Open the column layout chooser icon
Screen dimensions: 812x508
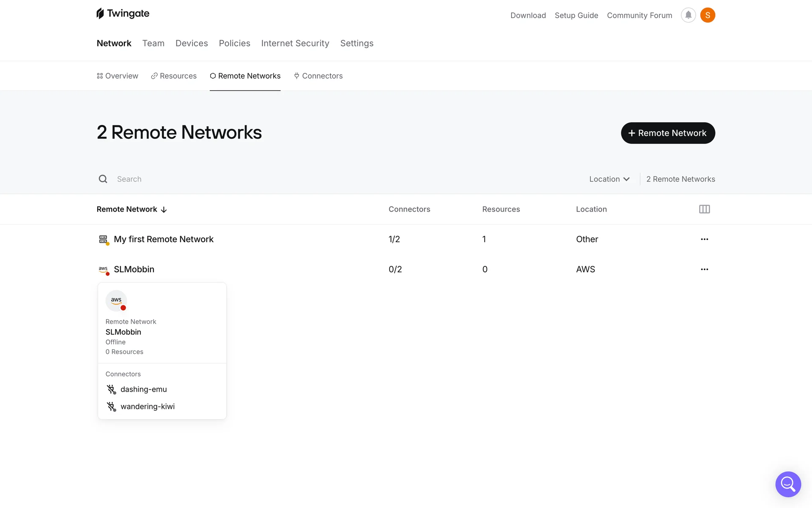pos(704,209)
